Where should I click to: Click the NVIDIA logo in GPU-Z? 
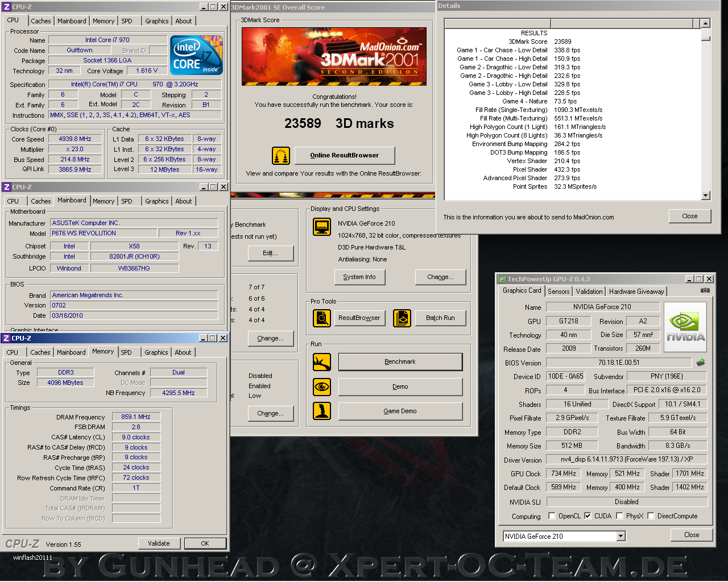click(x=685, y=327)
